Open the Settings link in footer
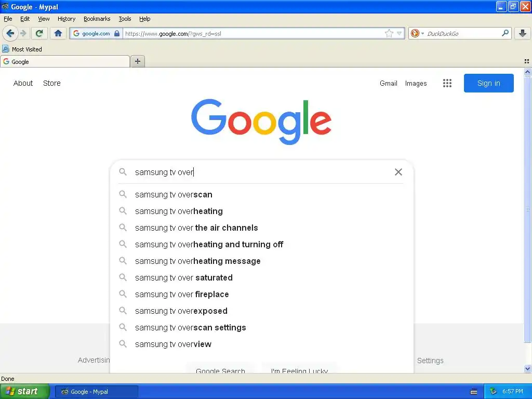This screenshot has height=399, width=532. tap(430, 361)
